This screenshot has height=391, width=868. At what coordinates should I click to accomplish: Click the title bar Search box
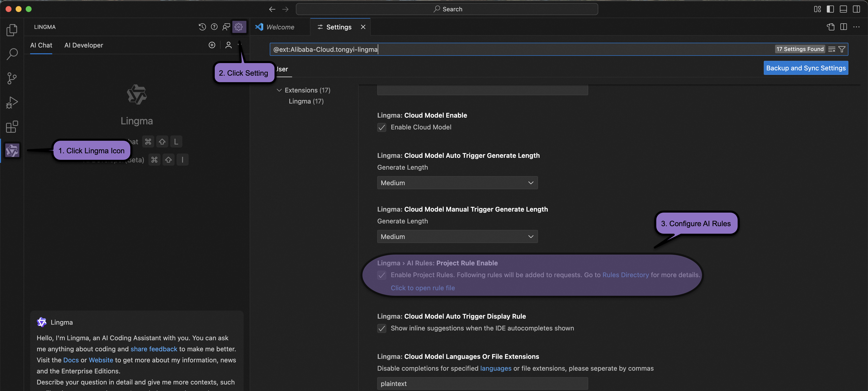(x=447, y=9)
